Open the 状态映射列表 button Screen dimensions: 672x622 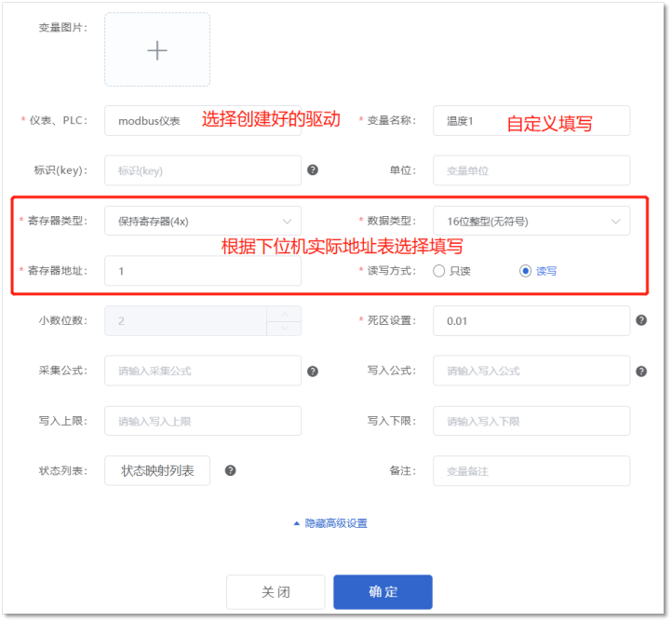(x=157, y=470)
